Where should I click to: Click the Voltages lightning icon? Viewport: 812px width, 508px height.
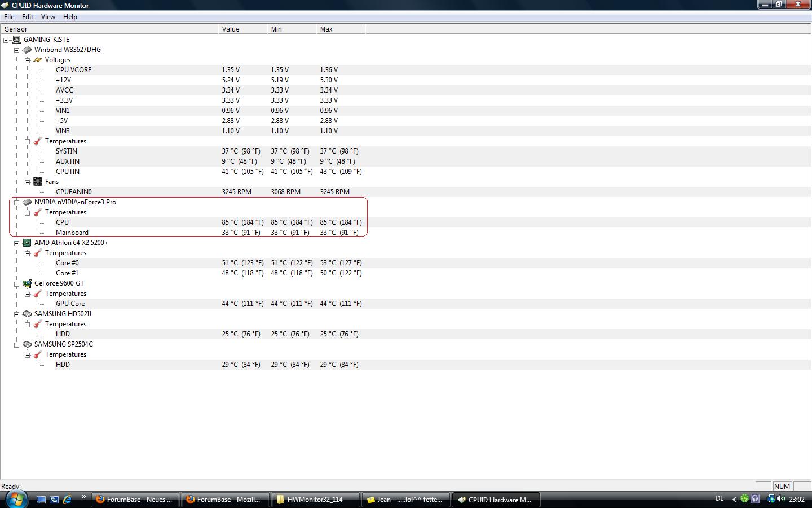(x=38, y=60)
